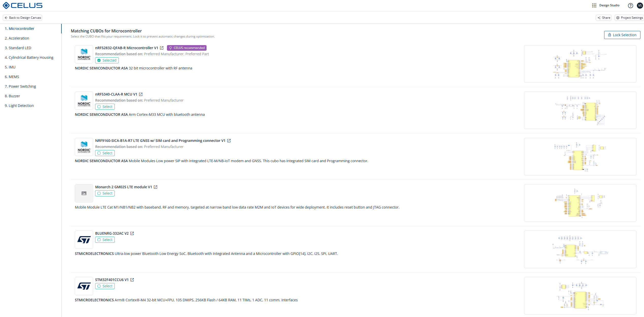Go to 1. Microcontroller in sidebar
The image size is (644, 317).
click(31, 29)
